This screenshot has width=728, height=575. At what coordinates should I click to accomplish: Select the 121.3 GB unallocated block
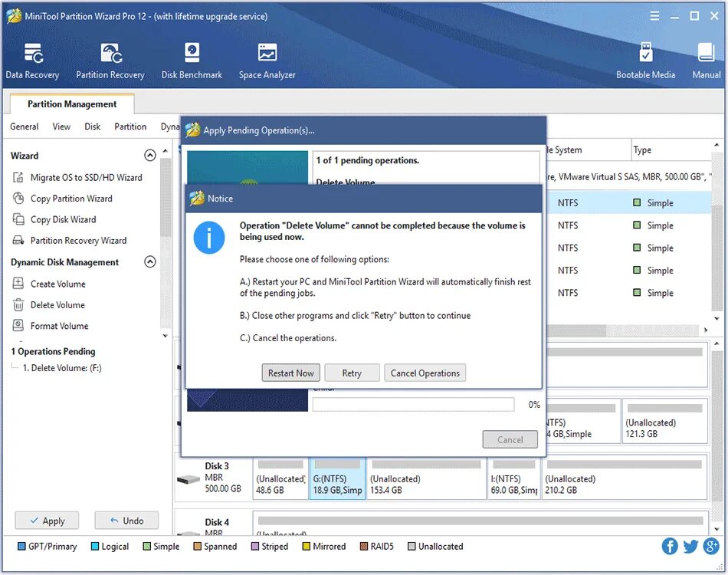[665, 420]
